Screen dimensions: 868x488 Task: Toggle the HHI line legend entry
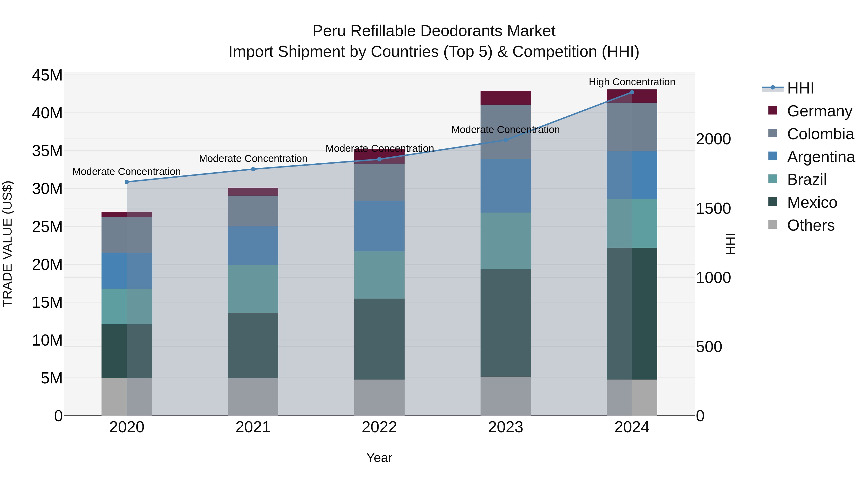(x=788, y=88)
